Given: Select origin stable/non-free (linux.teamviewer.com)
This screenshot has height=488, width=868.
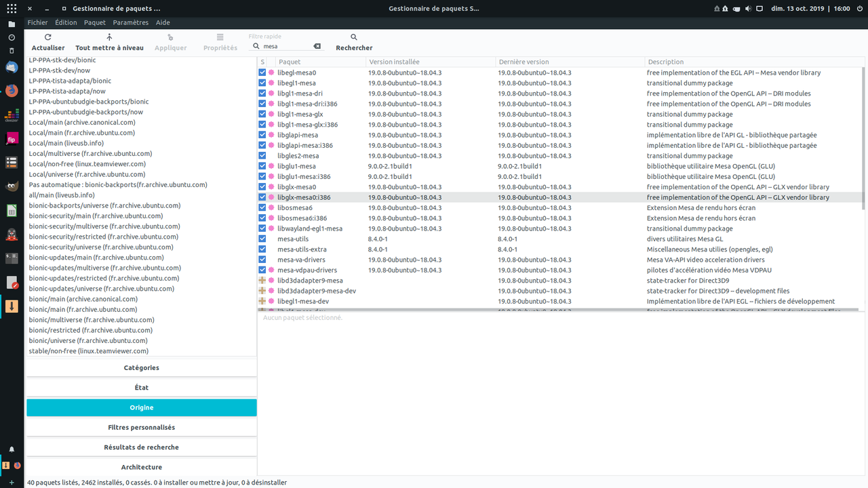Looking at the screenshot, I should coord(89,351).
